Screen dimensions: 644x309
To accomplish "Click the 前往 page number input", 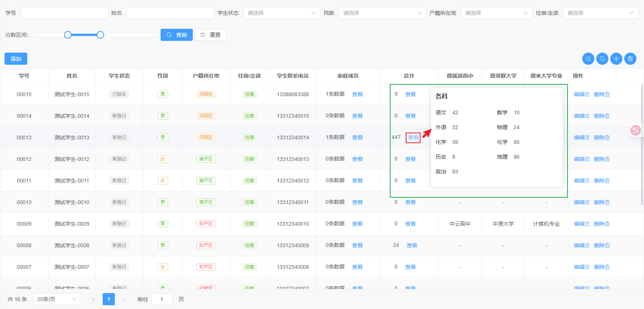I will [x=162, y=299].
